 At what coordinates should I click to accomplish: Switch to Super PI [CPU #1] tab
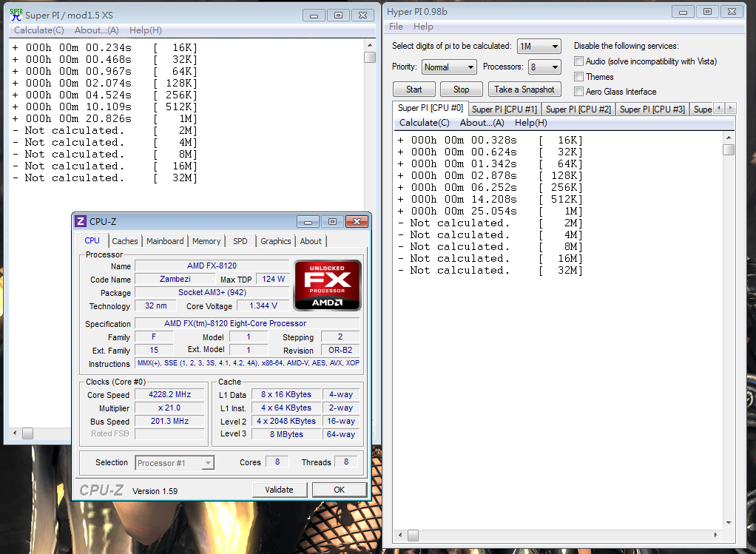click(504, 109)
